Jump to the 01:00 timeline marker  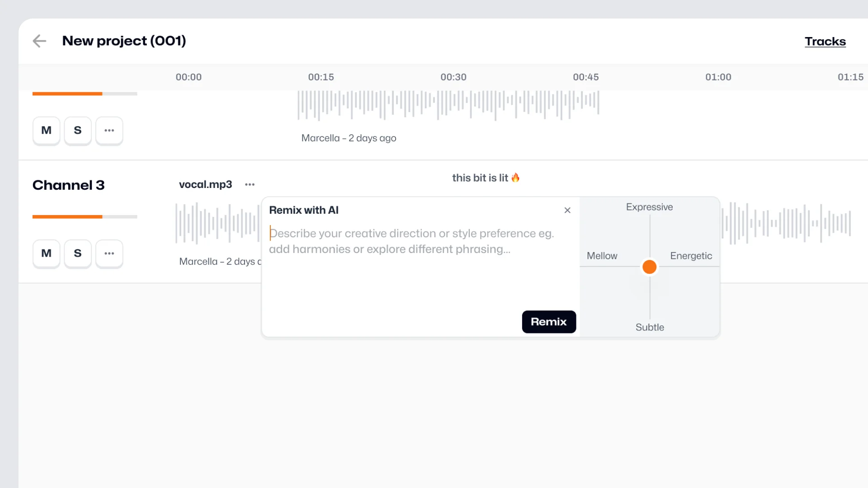pyautogui.click(x=718, y=77)
